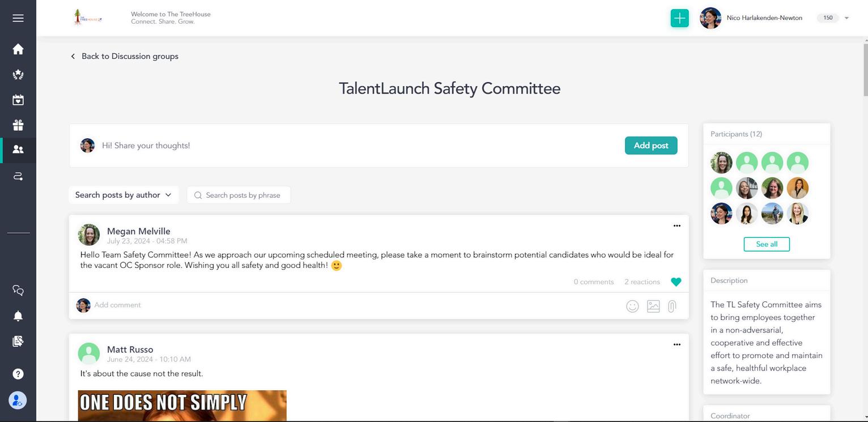Open the hamburger menu in the sidebar
868x422 pixels.
tap(18, 18)
